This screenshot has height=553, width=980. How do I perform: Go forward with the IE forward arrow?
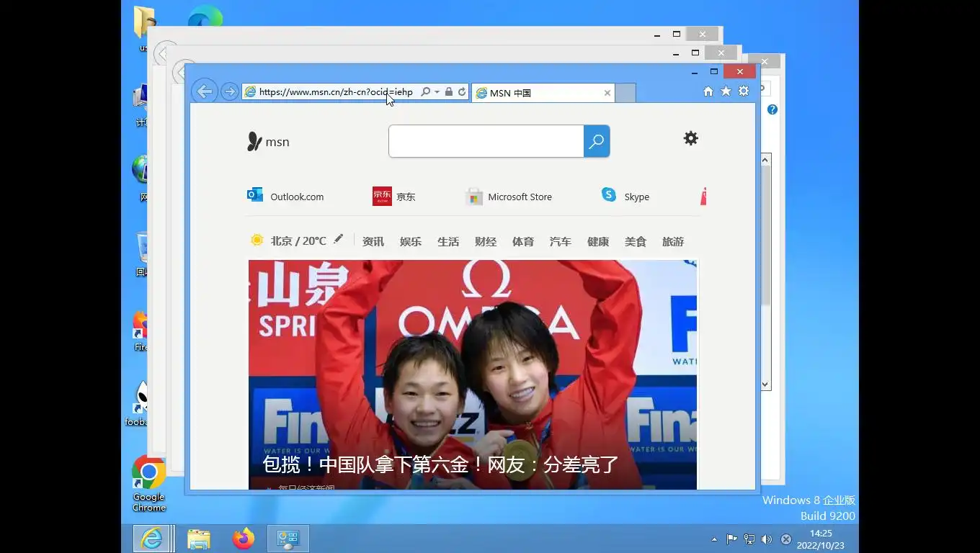point(229,91)
